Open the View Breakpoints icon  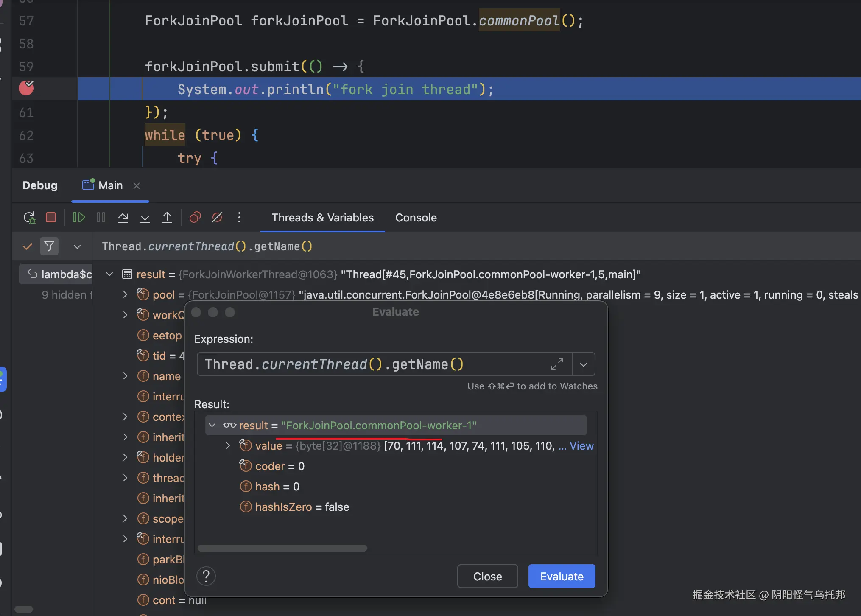tap(195, 218)
